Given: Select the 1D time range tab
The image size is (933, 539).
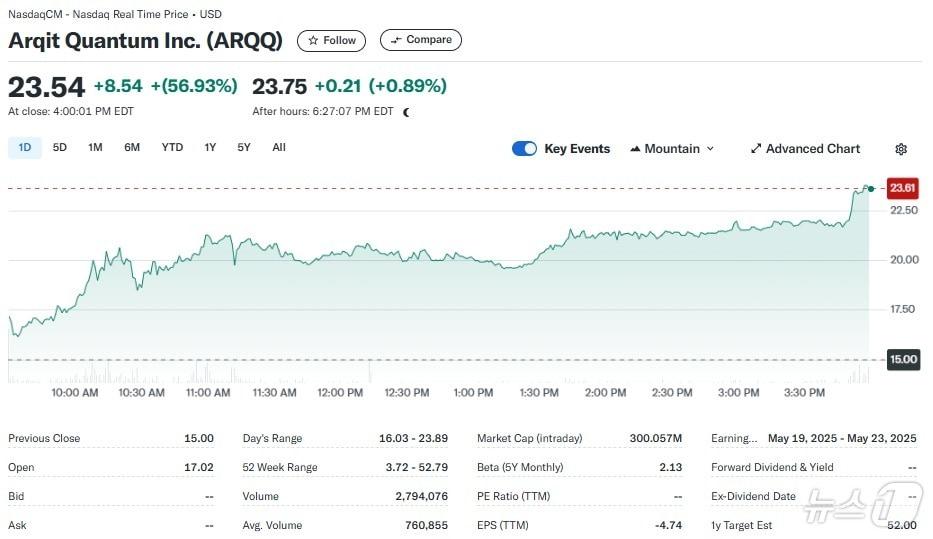Looking at the screenshot, I should click(x=25, y=148).
